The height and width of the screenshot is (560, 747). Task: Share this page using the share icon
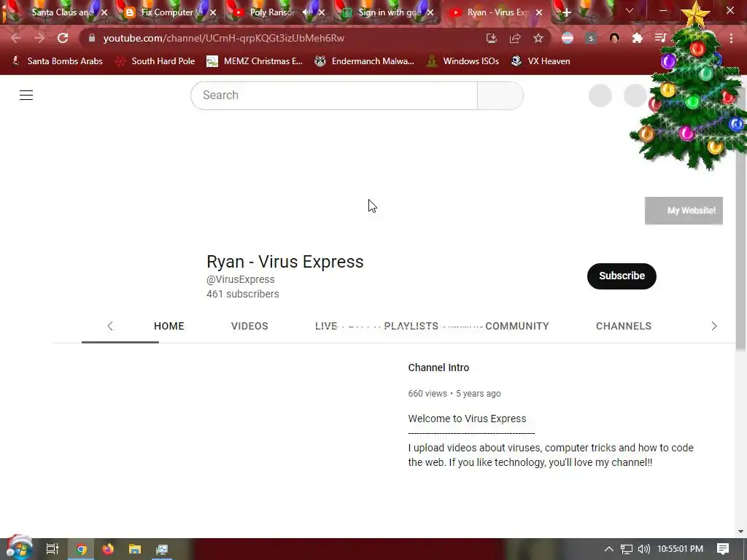(515, 38)
